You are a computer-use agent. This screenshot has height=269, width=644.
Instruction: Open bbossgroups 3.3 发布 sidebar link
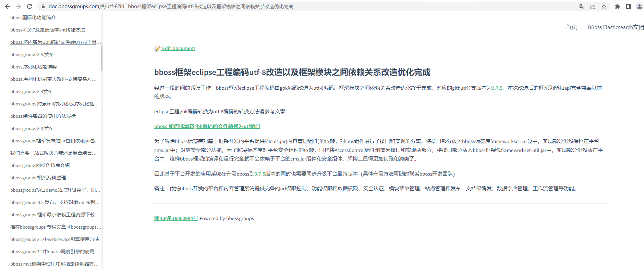[x=32, y=128]
